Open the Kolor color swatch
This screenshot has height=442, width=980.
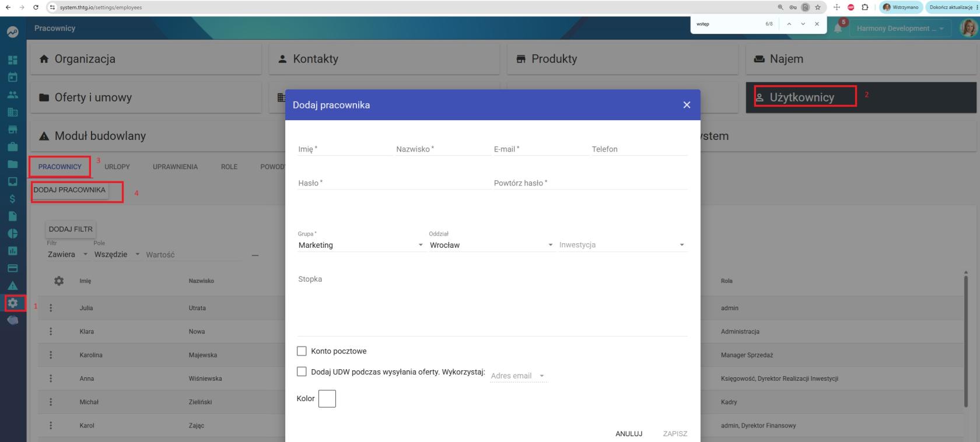[x=327, y=399]
